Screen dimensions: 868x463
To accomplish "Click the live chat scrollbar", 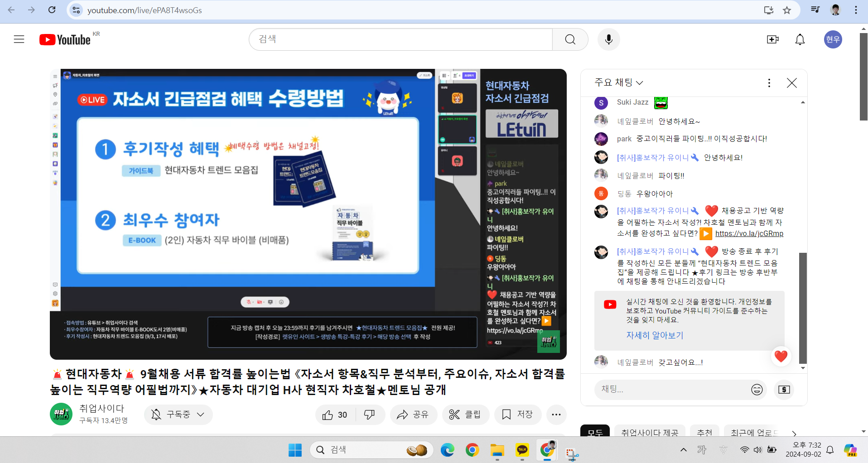I will click(803, 307).
